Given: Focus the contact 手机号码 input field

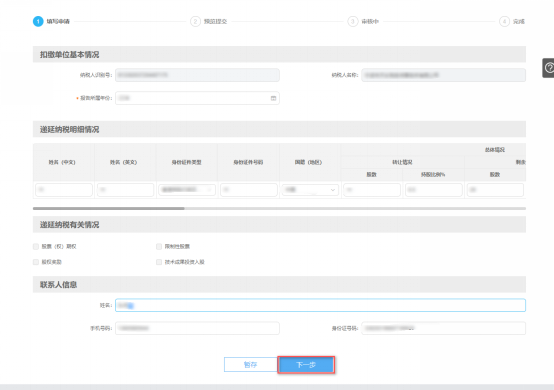Looking at the screenshot, I should click(x=197, y=328).
